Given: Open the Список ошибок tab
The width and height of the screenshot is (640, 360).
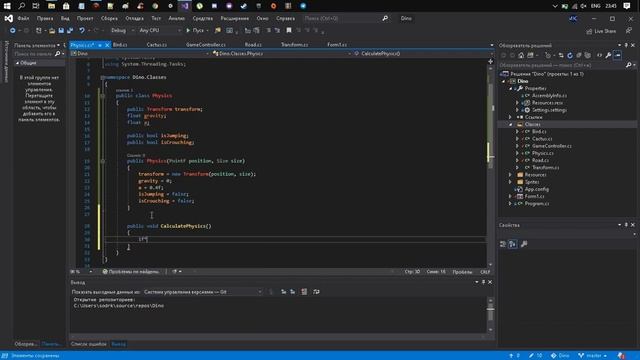Looking at the screenshot, I should (x=89, y=344).
